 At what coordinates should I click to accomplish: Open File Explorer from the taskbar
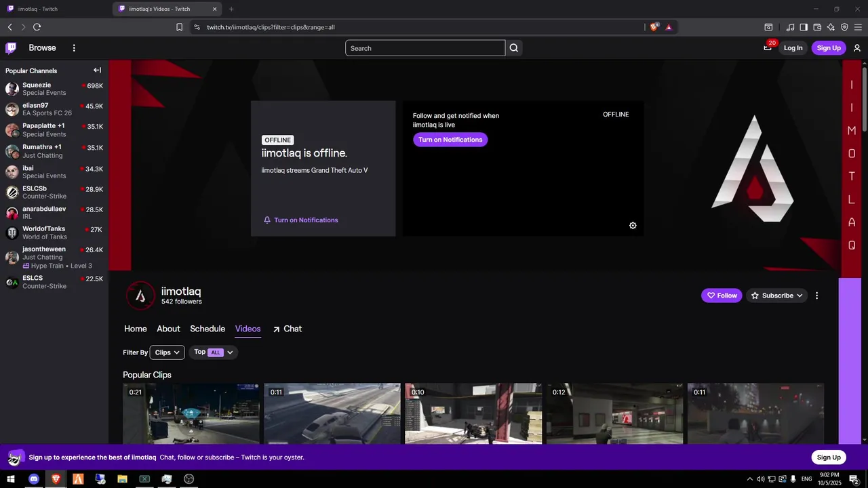click(122, 479)
